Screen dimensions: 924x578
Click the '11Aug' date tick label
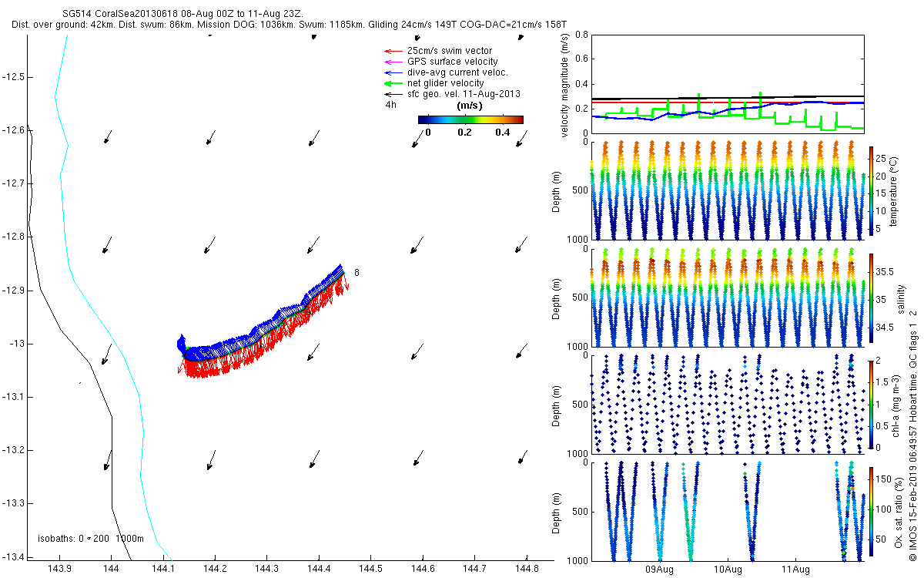coord(795,570)
